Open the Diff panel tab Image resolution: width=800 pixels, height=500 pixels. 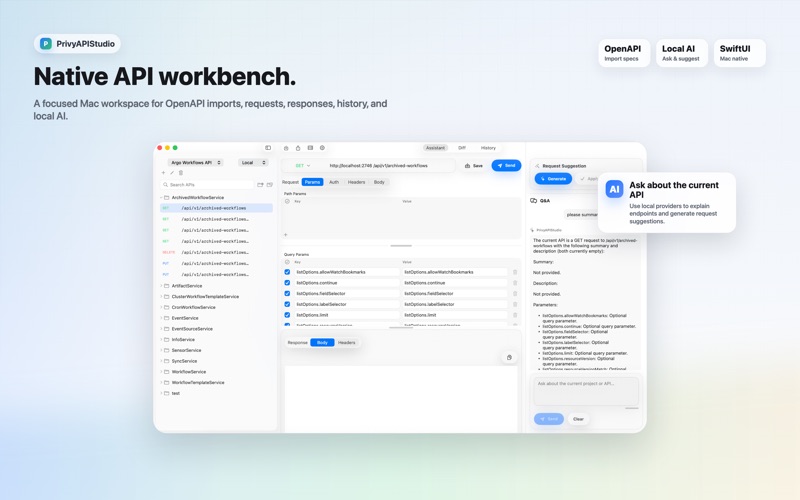[x=462, y=148]
